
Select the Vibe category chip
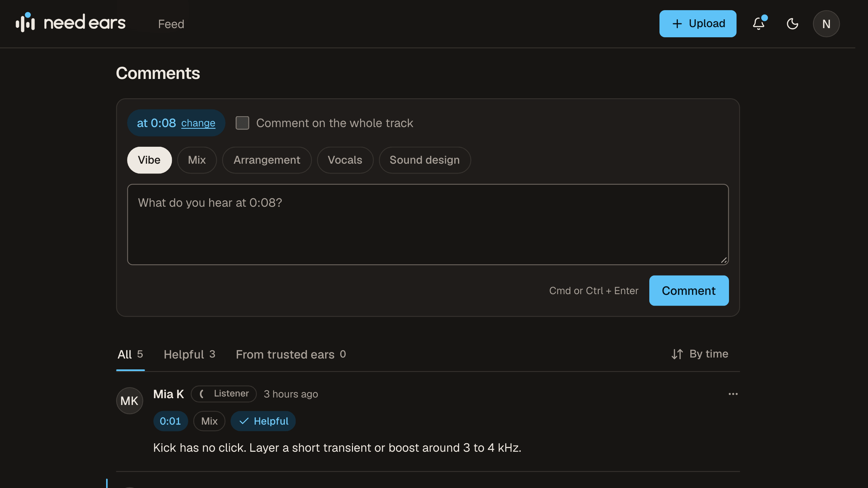click(x=149, y=160)
